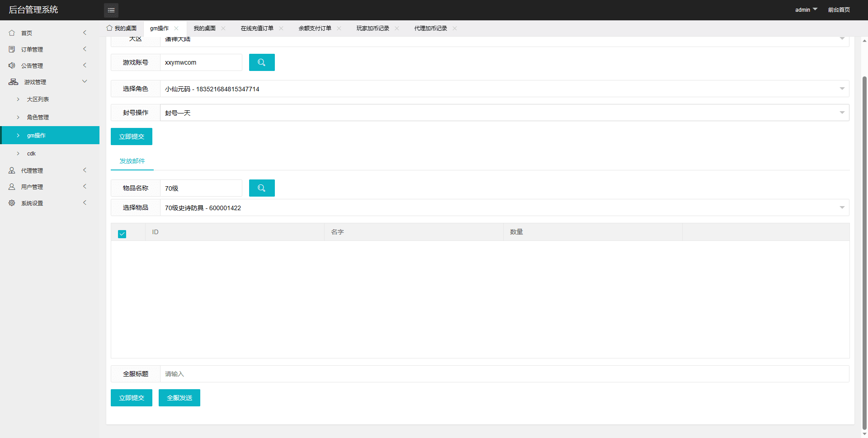Expand the 公告管理 sidebar menu
The height and width of the screenshot is (438, 868).
tap(85, 65)
